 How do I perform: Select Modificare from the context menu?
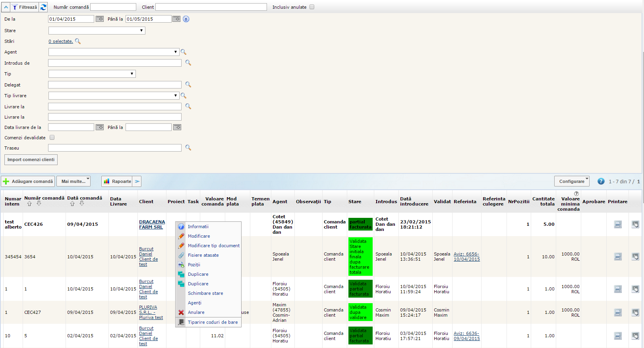(199, 236)
